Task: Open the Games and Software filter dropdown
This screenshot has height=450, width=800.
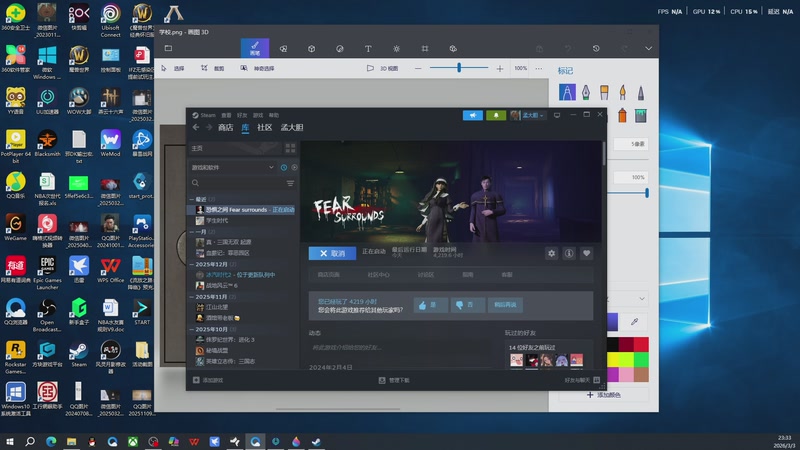Action: coord(233,167)
